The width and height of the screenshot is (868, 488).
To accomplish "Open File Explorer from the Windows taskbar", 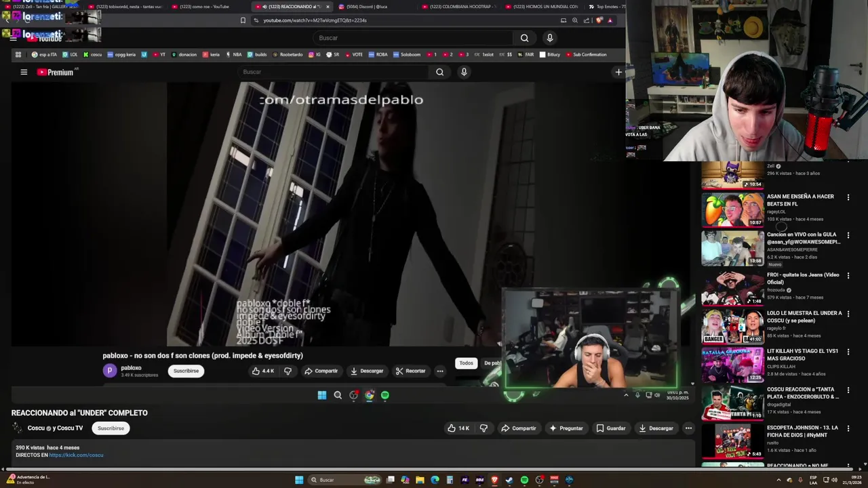I will [420, 480].
